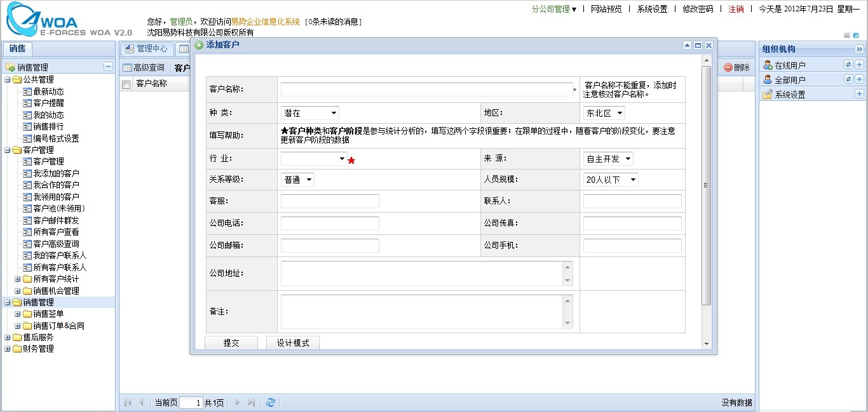Viewport: 868px width, 412px height.
Task: Click the 提交 submit button
Action: click(231, 343)
